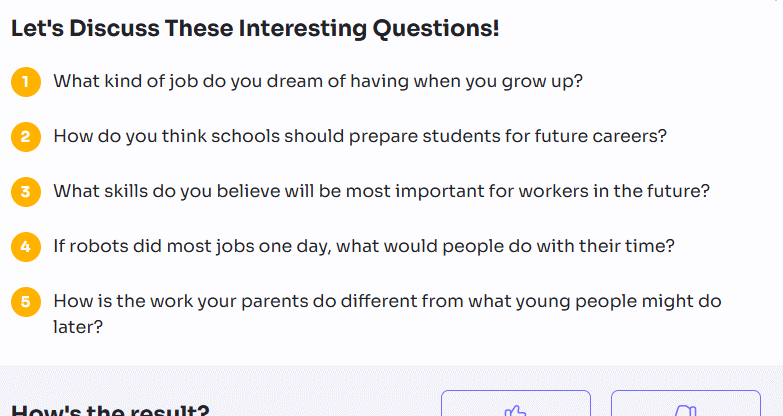Click the thumbs up feedback button
Screen dimensions: 783x416
515,405
